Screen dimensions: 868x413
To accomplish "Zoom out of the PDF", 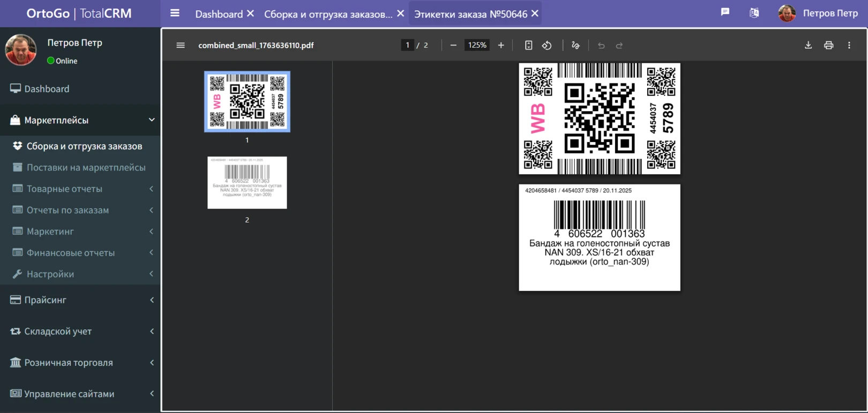I will point(453,46).
